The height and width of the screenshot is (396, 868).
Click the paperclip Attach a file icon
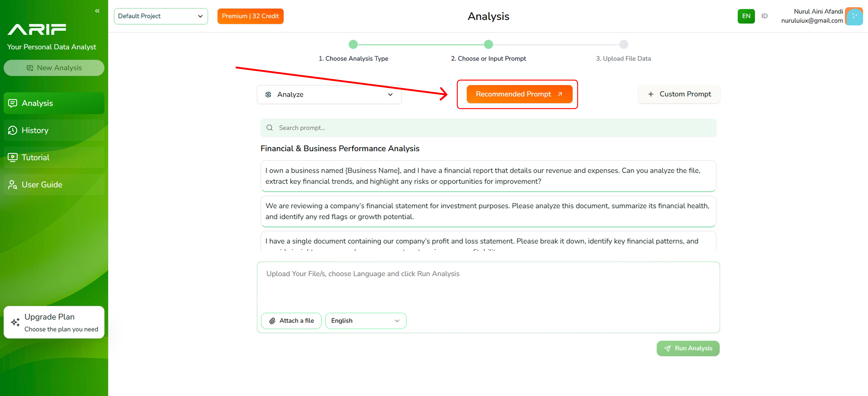point(272,321)
